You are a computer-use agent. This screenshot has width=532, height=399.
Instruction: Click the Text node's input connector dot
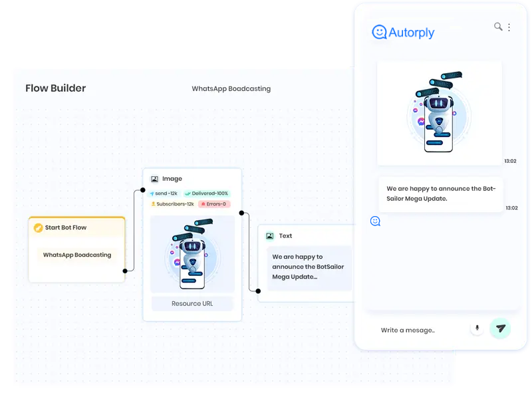258,291
